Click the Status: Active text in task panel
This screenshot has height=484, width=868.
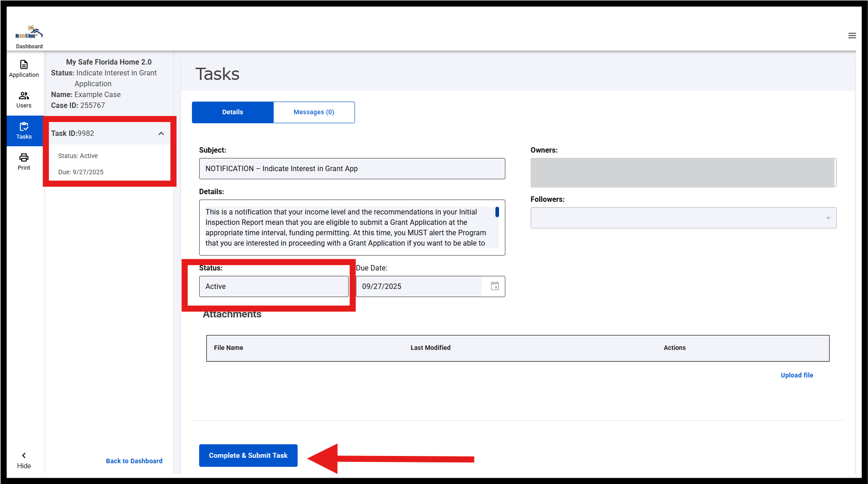coord(78,156)
